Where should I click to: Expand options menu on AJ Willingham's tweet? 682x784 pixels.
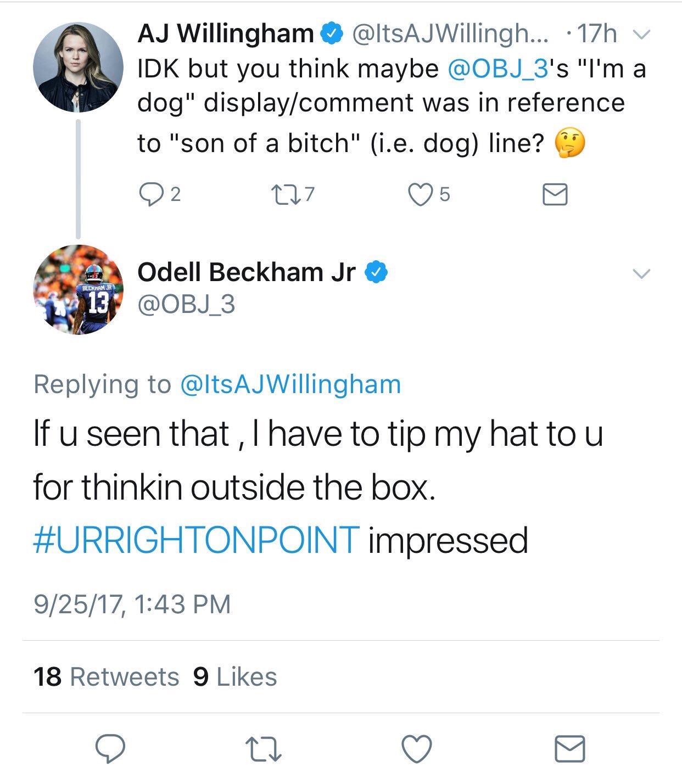point(641,34)
